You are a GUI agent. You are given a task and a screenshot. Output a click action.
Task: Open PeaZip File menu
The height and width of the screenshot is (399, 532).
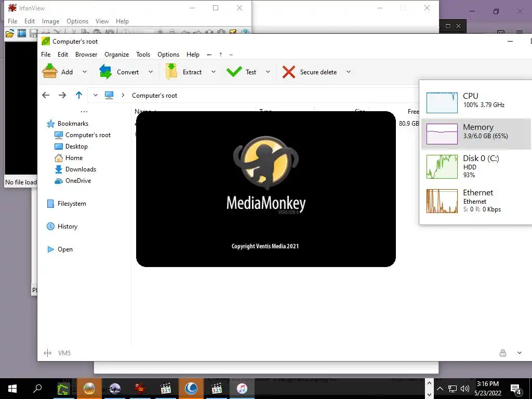coord(46,54)
